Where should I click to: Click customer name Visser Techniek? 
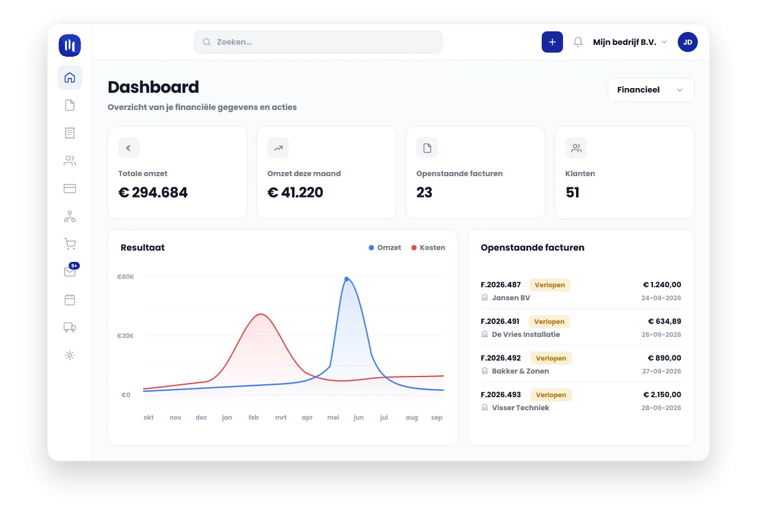[520, 408]
